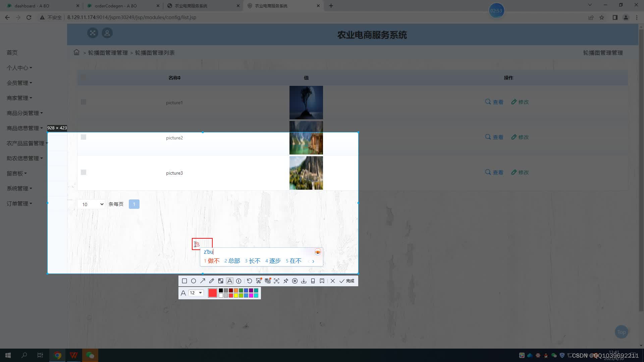Expand the 会员管理 sidebar menu
The image size is (644, 362).
(19, 83)
